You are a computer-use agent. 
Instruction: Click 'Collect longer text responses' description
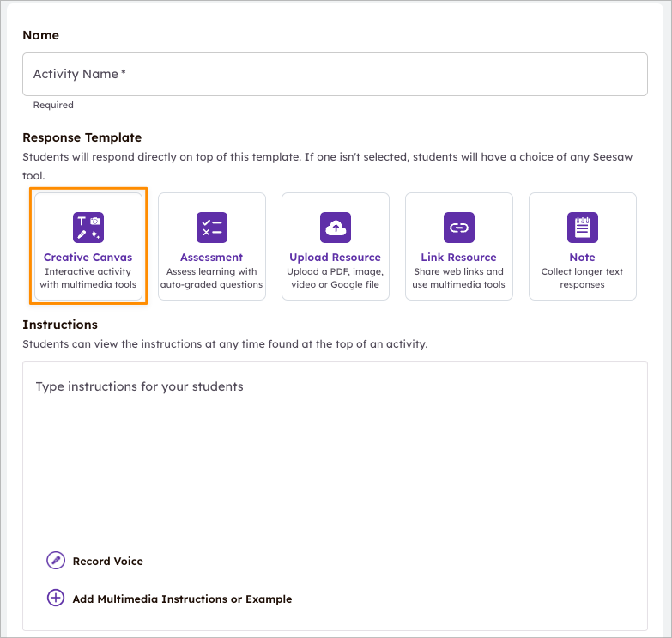point(582,278)
